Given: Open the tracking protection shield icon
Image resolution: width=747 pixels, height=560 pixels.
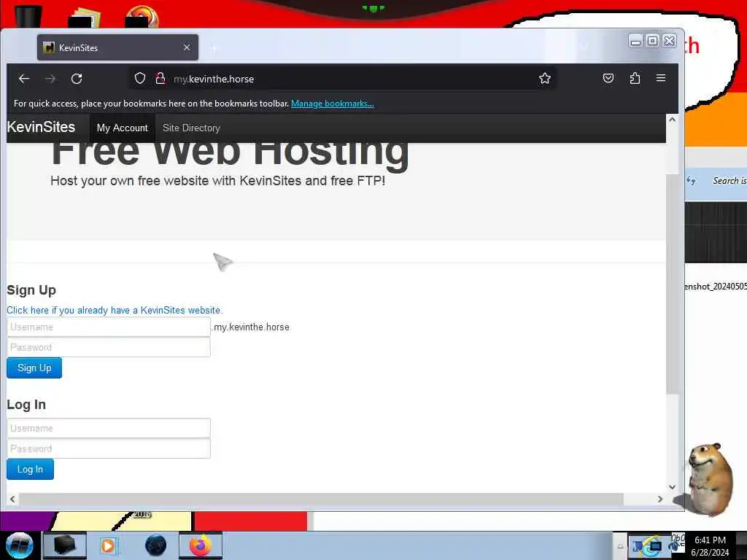Looking at the screenshot, I should 139,78.
